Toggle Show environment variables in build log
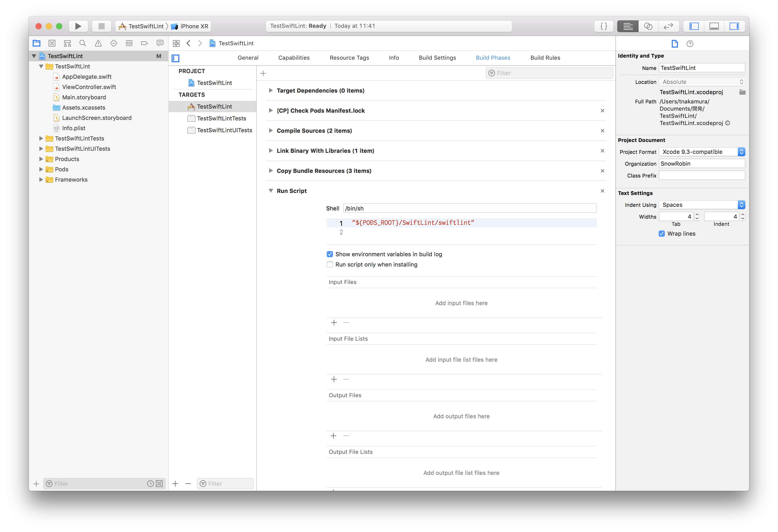This screenshot has width=778, height=532. tap(330, 254)
